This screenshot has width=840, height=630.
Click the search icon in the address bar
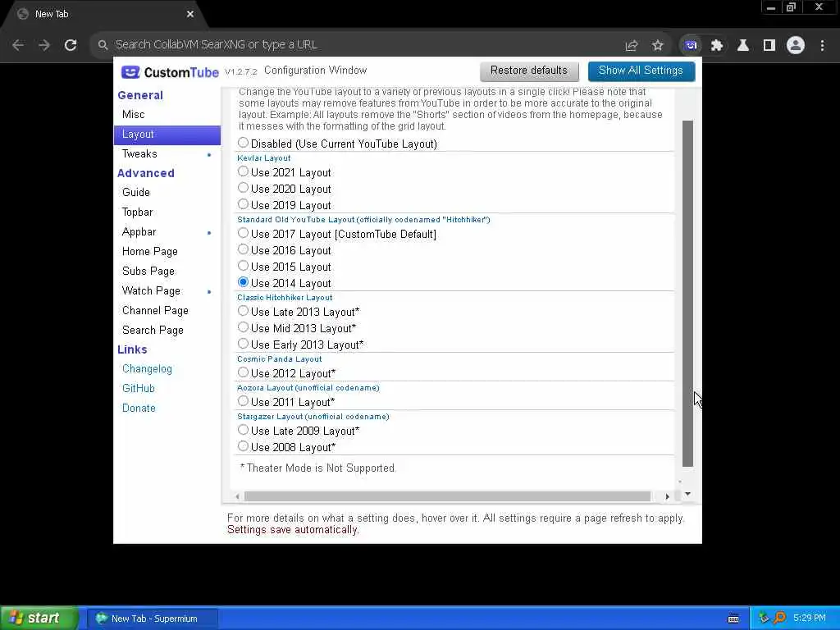tap(103, 45)
